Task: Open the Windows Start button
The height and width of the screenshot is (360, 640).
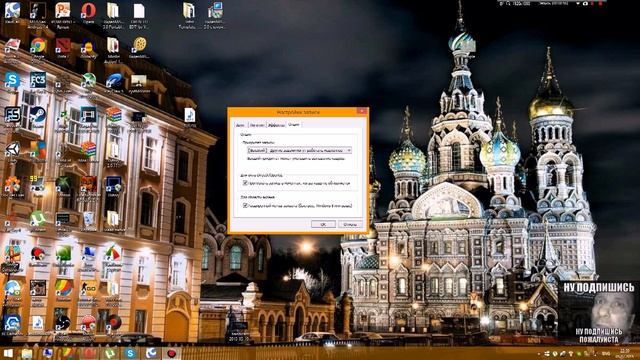Action: 8,353
